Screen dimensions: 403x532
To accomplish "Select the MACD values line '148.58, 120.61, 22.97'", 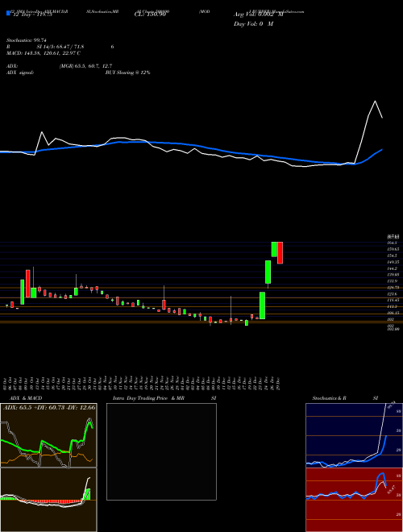I will click(43, 53).
